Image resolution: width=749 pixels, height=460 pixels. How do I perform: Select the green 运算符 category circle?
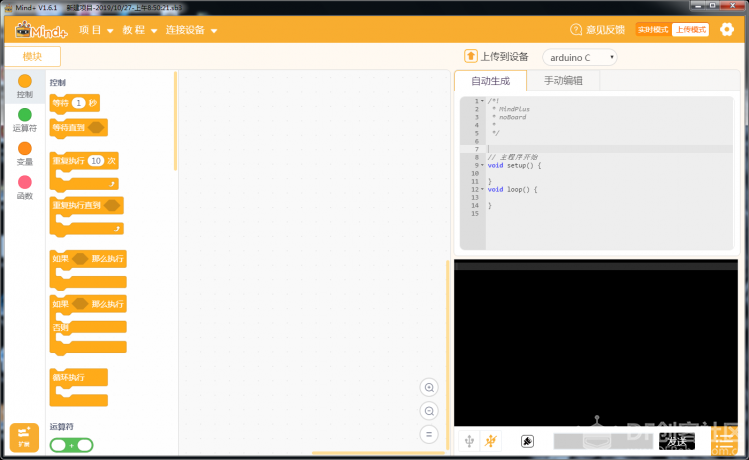(x=25, y=115)
